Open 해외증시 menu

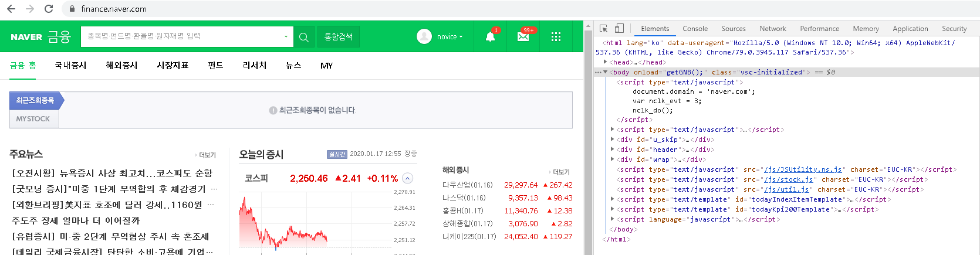tap(121, 66)
